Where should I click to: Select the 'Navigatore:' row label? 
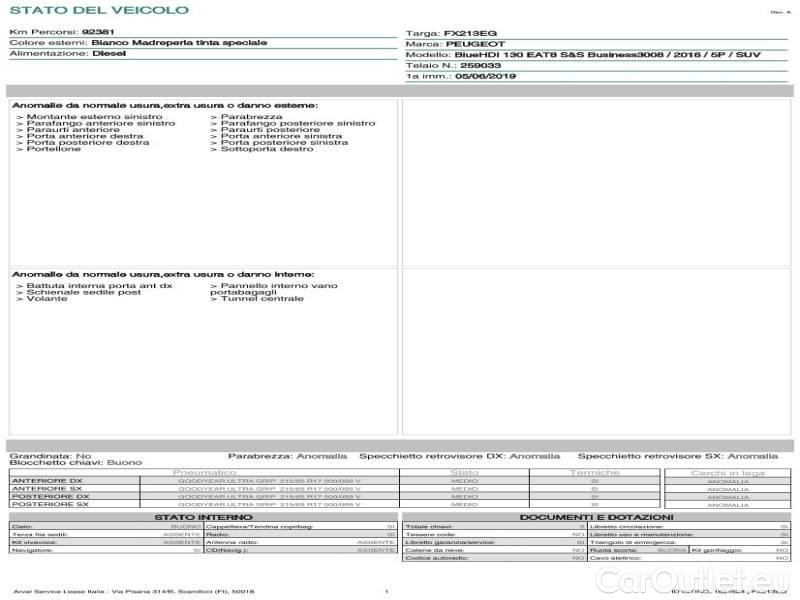point(32,551)
